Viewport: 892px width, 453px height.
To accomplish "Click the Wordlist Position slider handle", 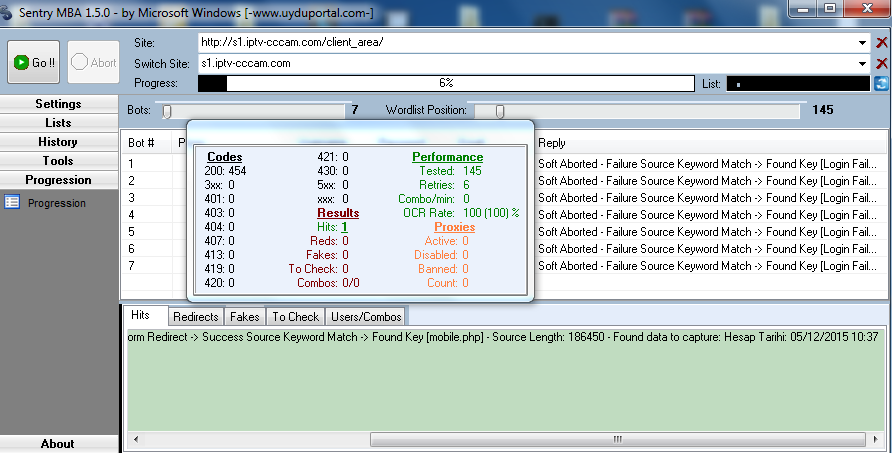I will (x=499, y=111).
